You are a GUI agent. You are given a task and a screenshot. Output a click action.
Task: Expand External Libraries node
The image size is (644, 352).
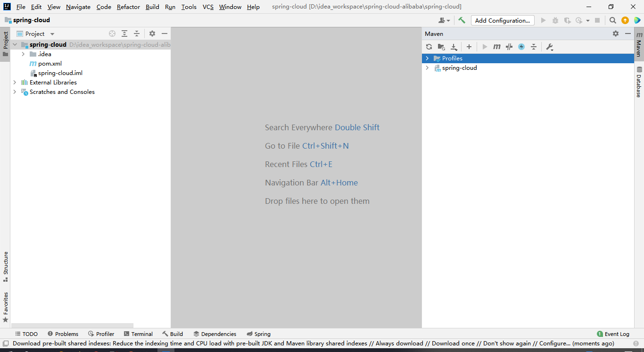15,83
